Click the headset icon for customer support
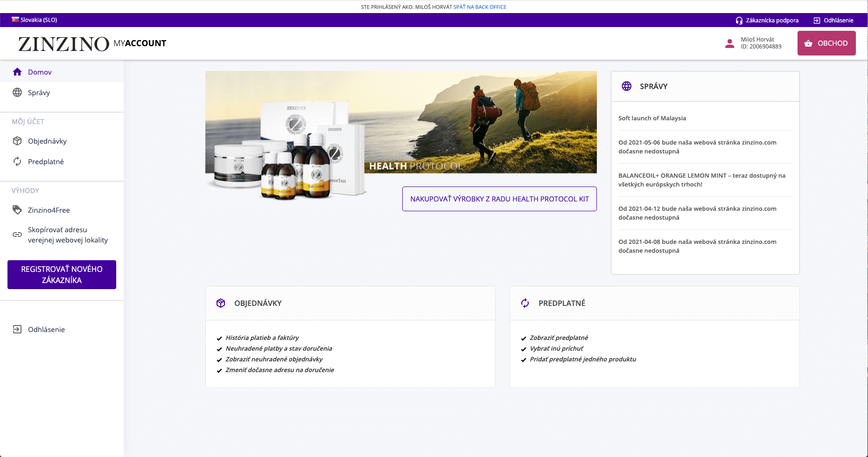This screenshot has height=457, width=868. click(739, 21)
